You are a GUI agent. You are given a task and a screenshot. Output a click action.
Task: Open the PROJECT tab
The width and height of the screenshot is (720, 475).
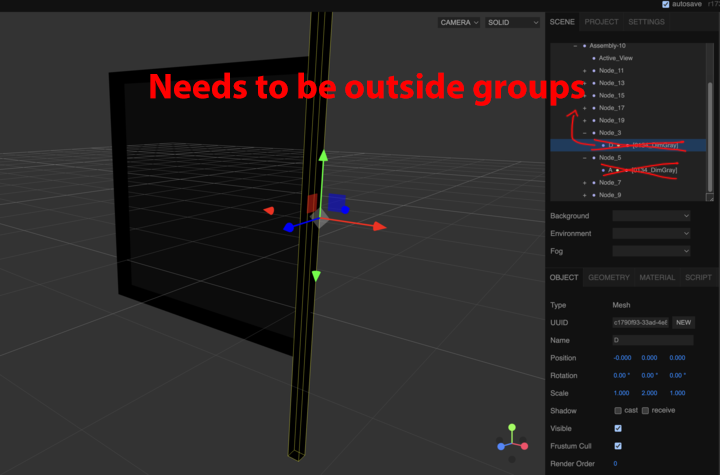click(x=601, y=22)
